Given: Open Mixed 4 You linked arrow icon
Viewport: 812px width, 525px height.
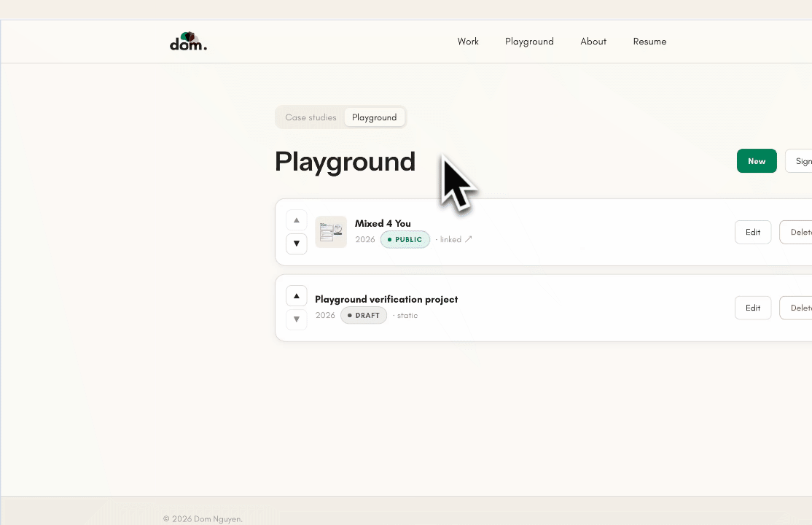Looking at the screenshot, I should 468,239.
